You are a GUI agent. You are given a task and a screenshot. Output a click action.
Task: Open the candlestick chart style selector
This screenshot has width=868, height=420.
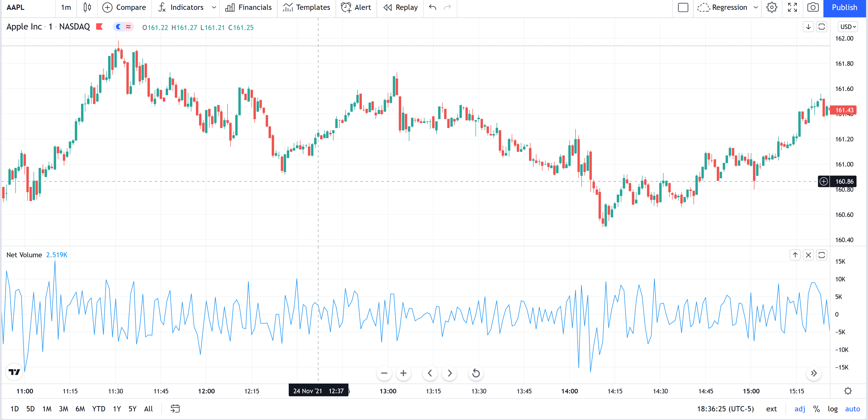pos(87,7)
